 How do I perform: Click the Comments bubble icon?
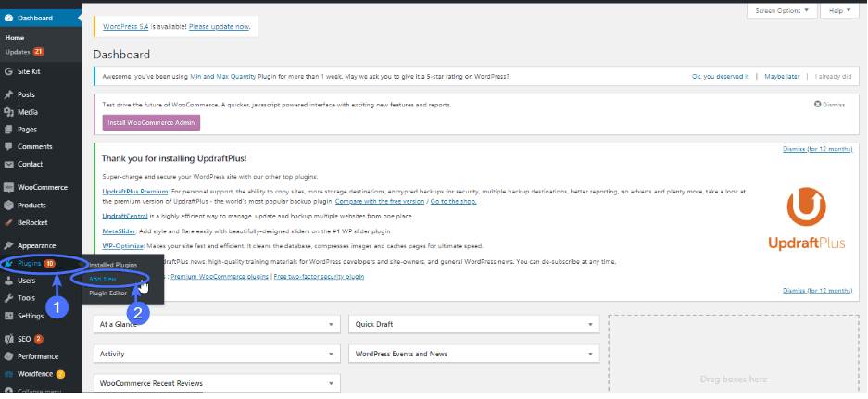point(9,146)
